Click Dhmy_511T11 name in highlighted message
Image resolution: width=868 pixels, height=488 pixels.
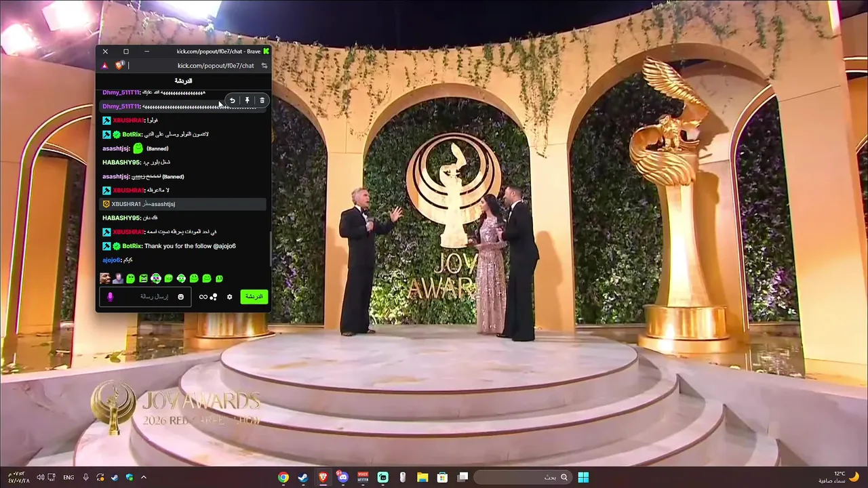[x=121, y=106]
